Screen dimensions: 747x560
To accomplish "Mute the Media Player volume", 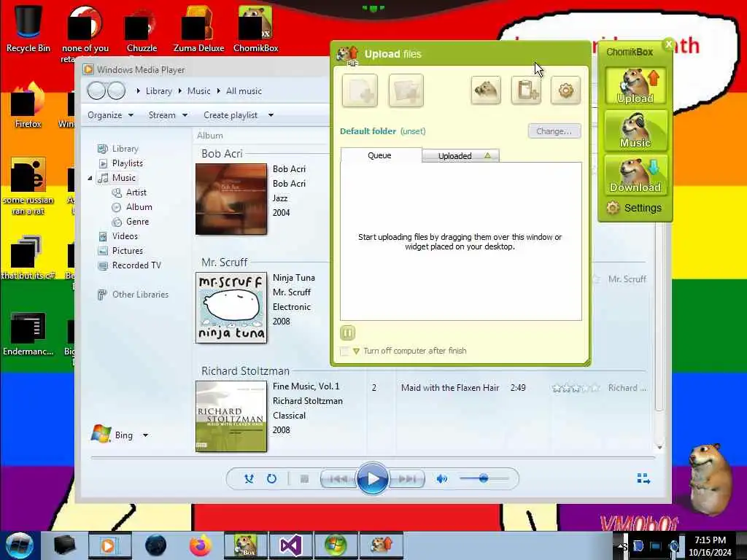I will (x=441, y=478).
